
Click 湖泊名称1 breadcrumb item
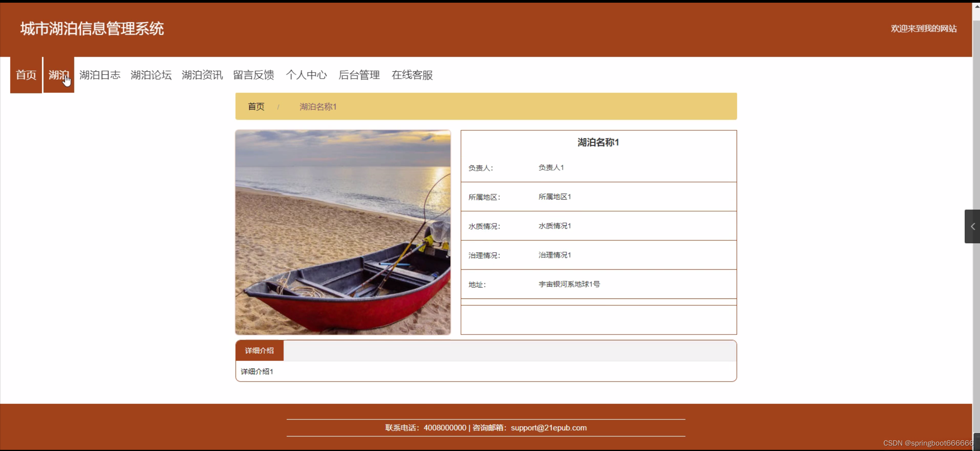(x=318, y=107)
